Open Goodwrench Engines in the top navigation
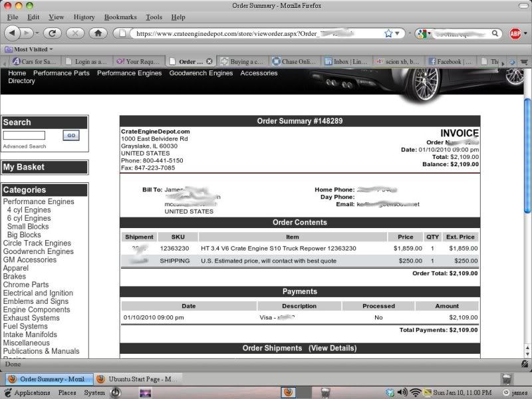This screenshot has height=399, width=532. pyautogui.click(x=201, y=73)
